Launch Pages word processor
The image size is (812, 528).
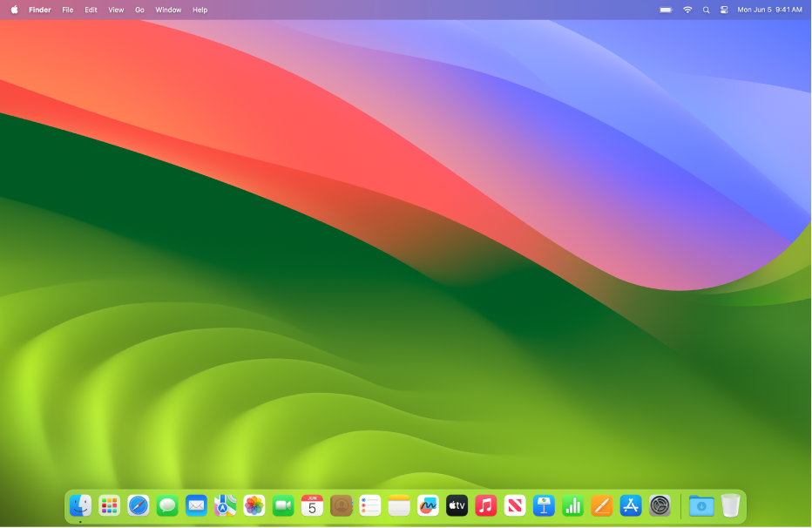[x=601, y=505]
